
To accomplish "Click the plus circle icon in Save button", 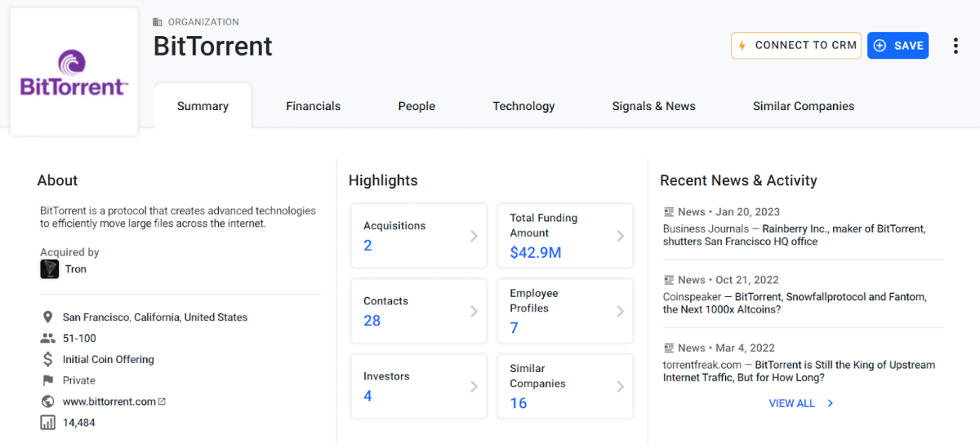I will [880, 46].
